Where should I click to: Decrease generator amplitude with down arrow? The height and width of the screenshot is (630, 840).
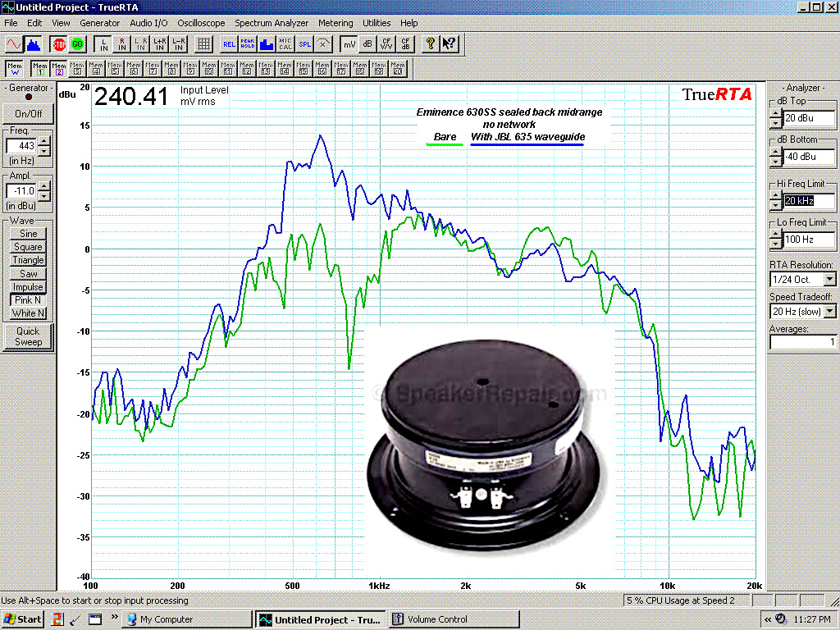tap(44, 195)
